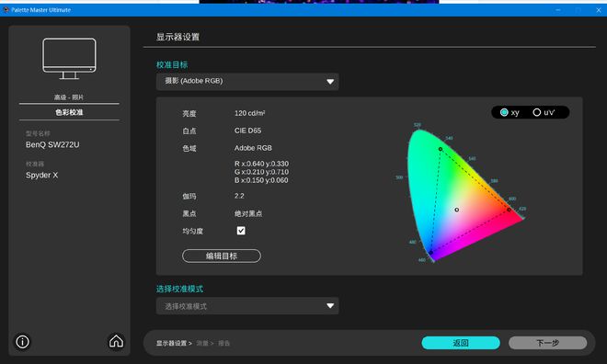Open the 校准目标 Adobe RGB dropdown

247,82
